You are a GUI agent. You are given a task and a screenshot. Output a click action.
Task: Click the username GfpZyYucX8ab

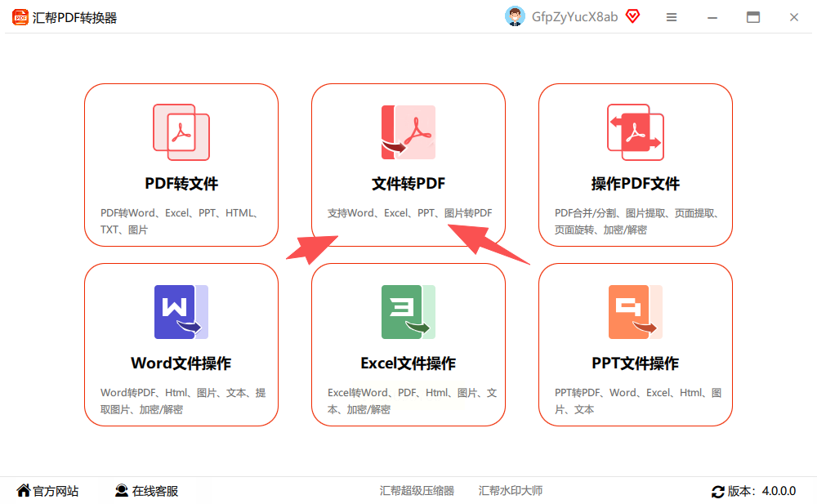(x=574, y=17)
